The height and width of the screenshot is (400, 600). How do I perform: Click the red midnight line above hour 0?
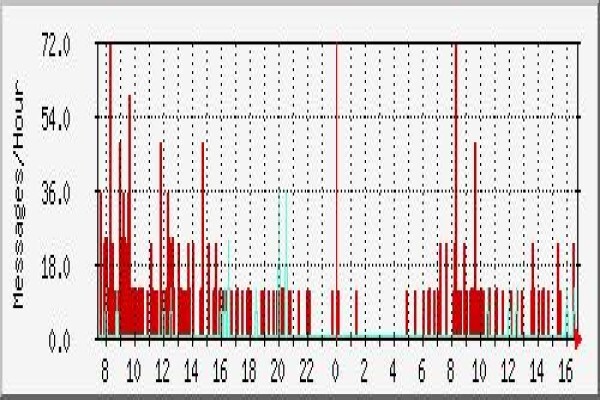pos(337,191)
